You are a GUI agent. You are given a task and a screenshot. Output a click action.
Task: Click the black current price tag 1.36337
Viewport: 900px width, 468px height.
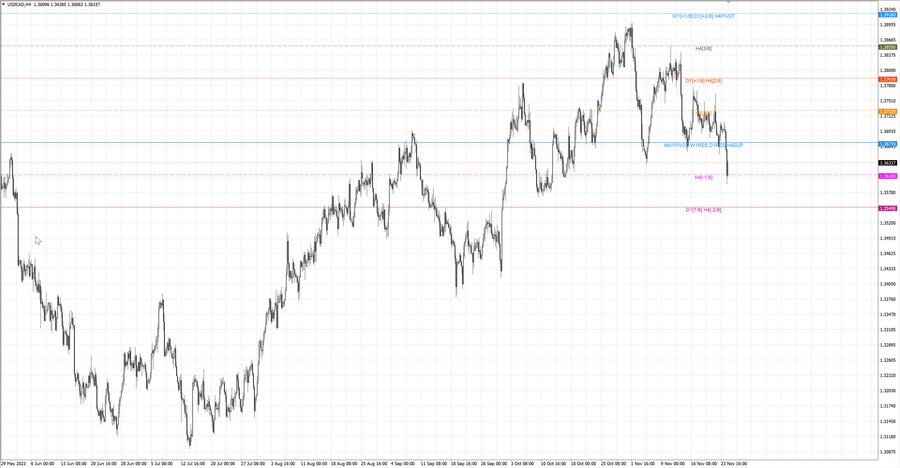(888, 163)
